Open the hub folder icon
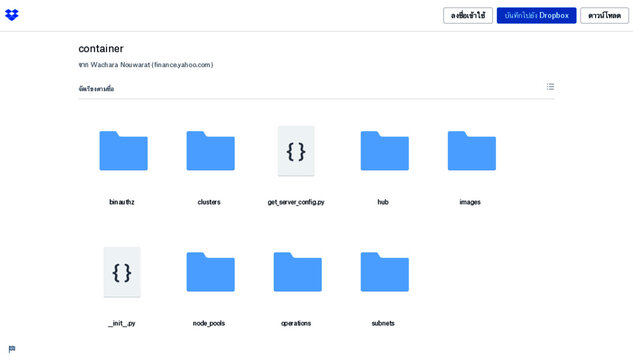This screenshot has height=360, width=633. click(385, 151)
